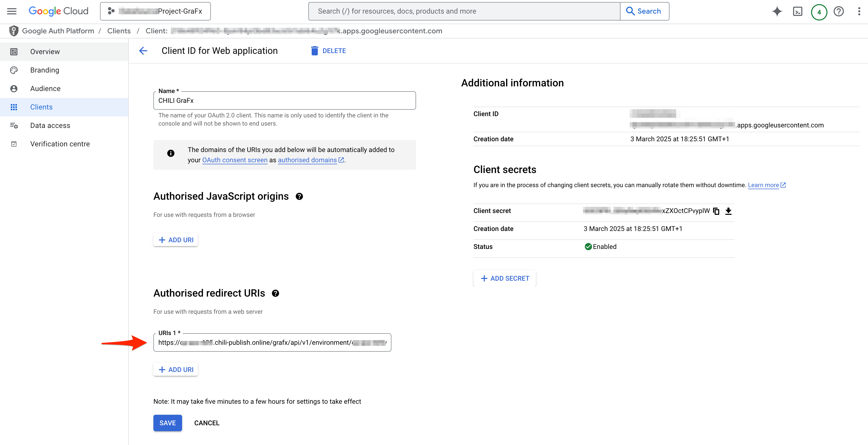Click the Enabled status text

[605, 247]
